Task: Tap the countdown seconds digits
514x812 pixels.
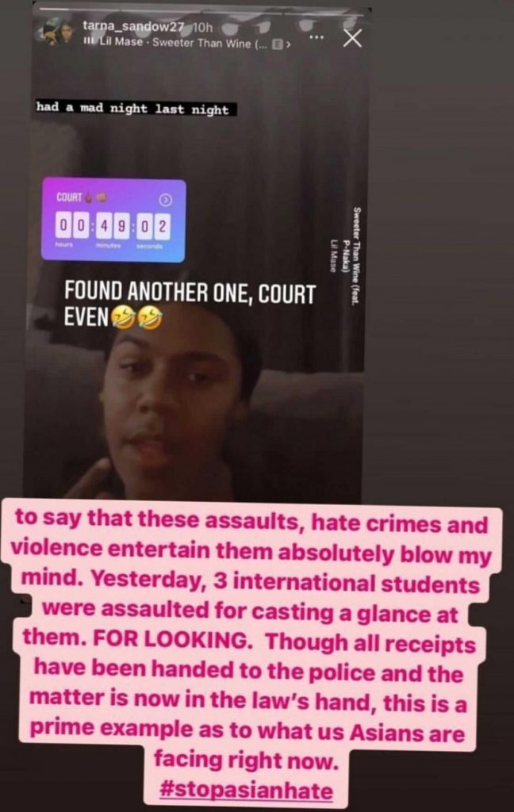Action: (153, 226)
